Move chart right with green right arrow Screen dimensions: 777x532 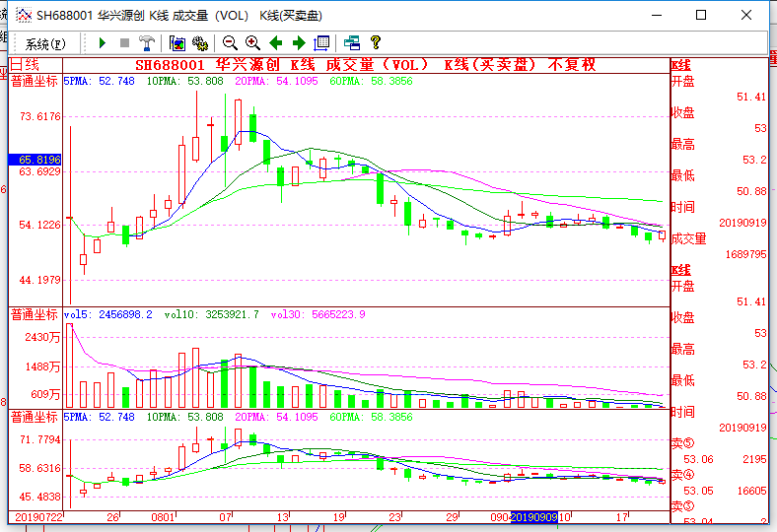[299, 43]
